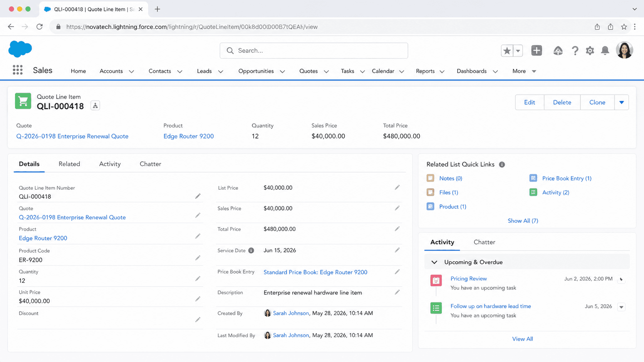This screenshot has height=362, width=644.
Task: Open Price Book Entry (1) quick link
Action: click(567, 178)
